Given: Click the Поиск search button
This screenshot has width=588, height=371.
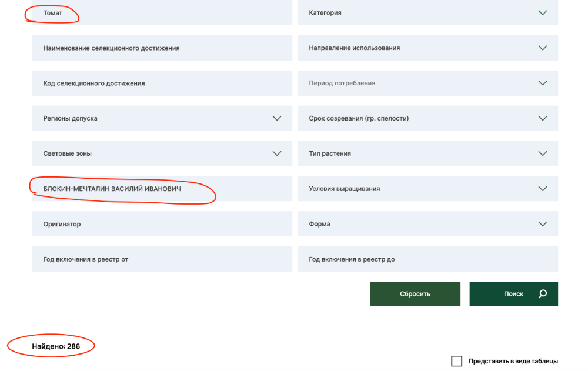Looking at the screenshot, I should (513, 294).
